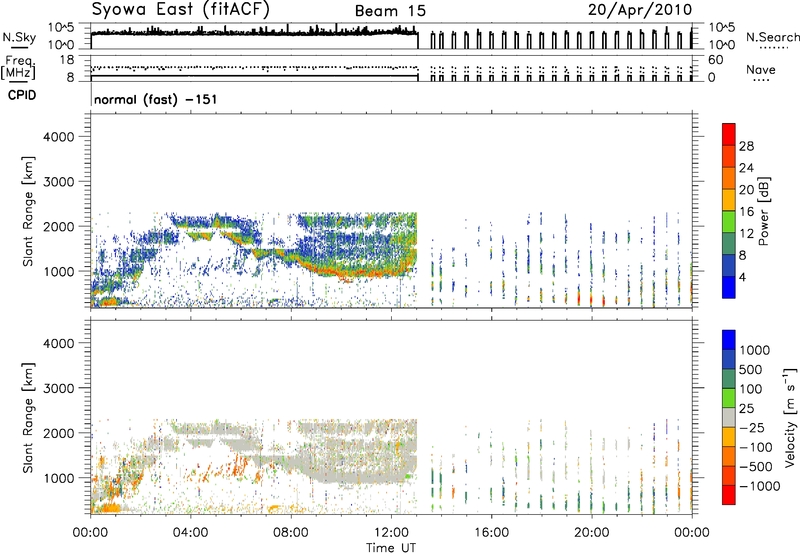Pick the yellow 16-20 dB power swatch
800x554 pixels.
pyautogui.click(x=729, y=199)
